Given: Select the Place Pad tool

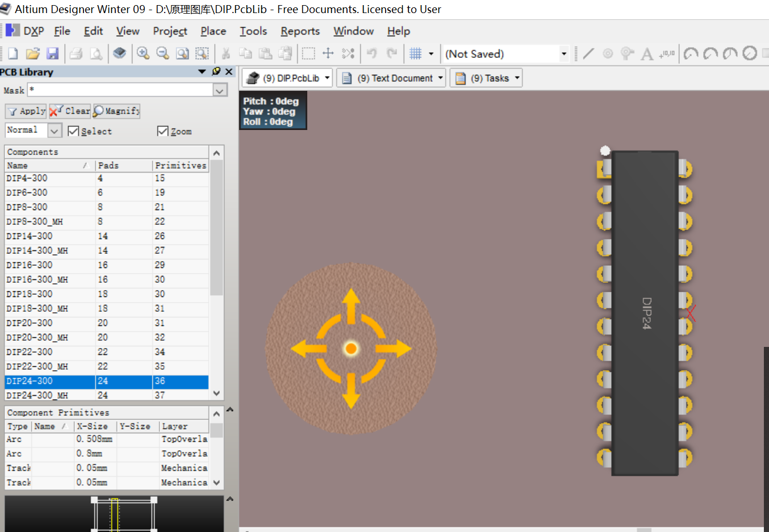Looking at the screenshot, I should (608, 53).
